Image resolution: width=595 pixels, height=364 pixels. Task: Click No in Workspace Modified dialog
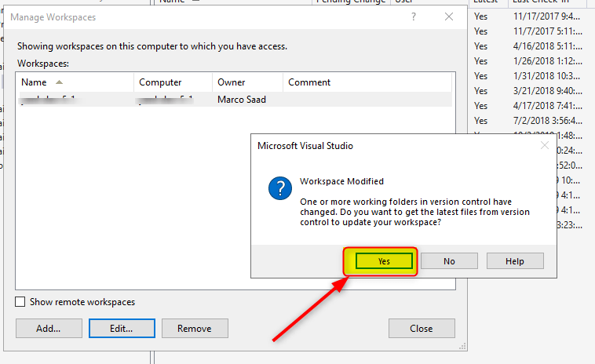pyautogui.click(x=448, y=261)
